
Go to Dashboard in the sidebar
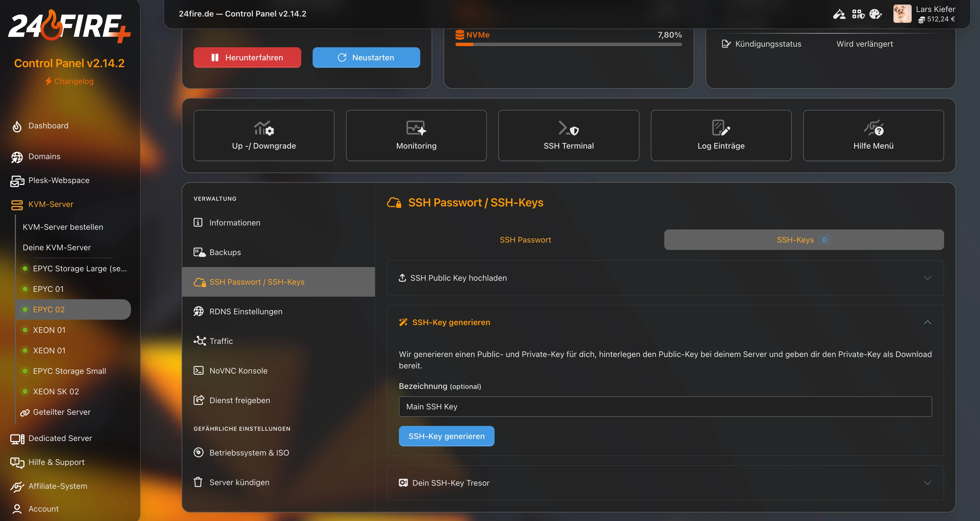(48, 126)
